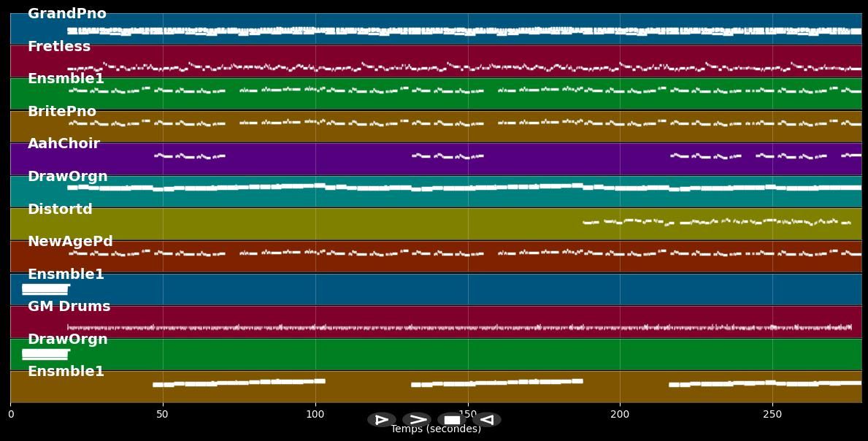Select the Fretless track label
The height and width of the screenshot is (441, 868).
[x=59, y=47]
